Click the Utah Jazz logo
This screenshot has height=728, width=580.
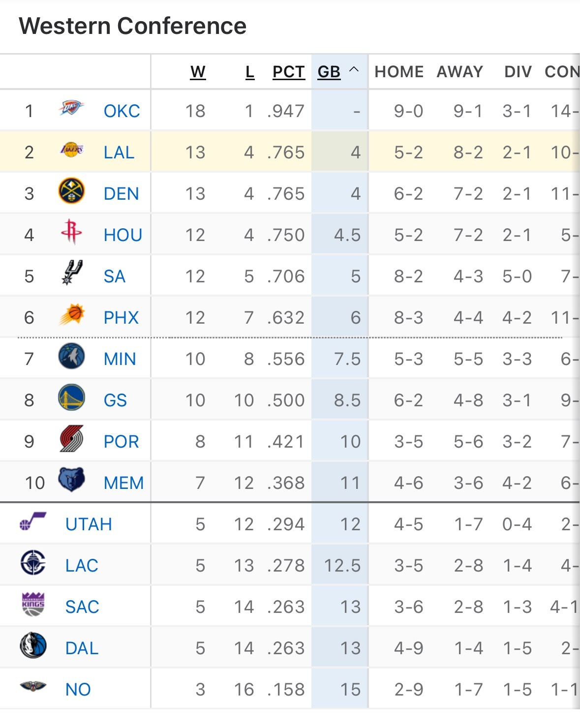(33, 521)
